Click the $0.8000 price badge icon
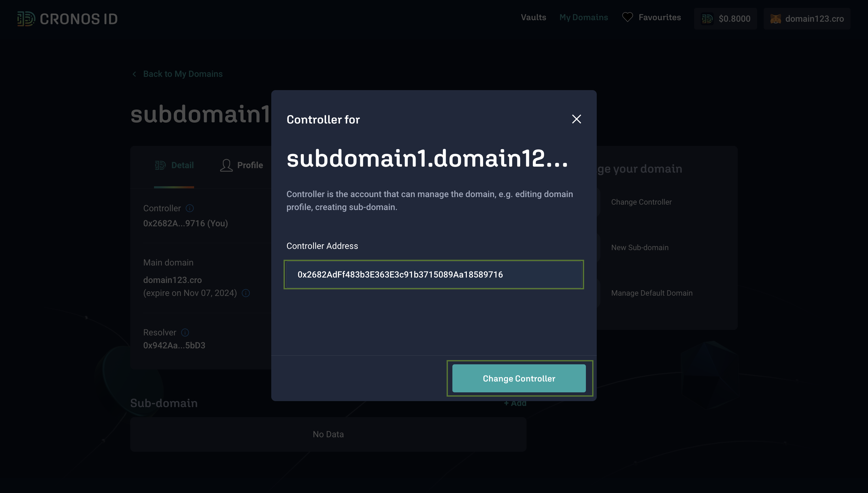This screenshot has width=868, height=493. click(707, 19)
